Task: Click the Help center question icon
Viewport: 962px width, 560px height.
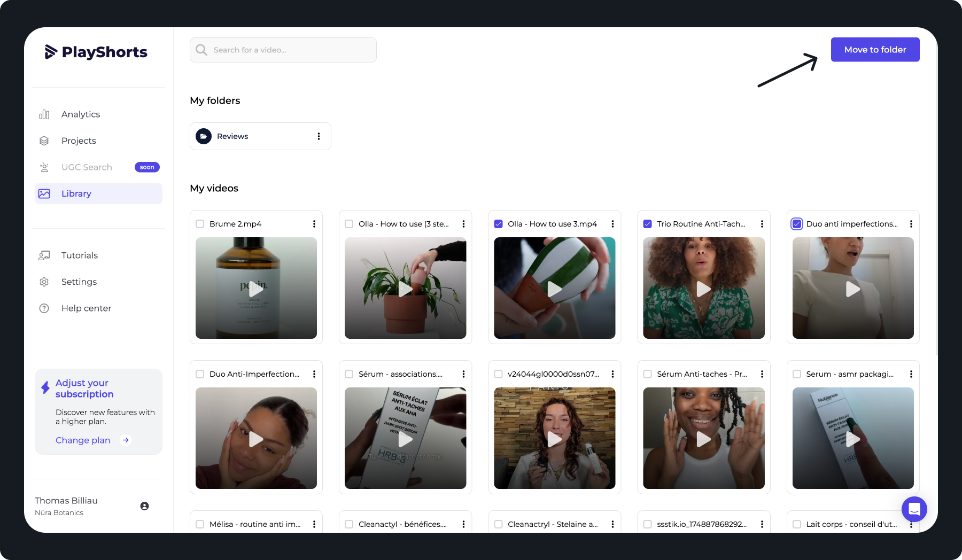Action: coord(44,308)
